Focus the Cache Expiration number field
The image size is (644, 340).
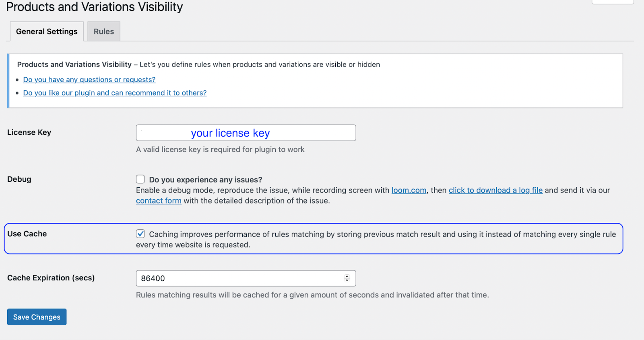coord(237,278)
